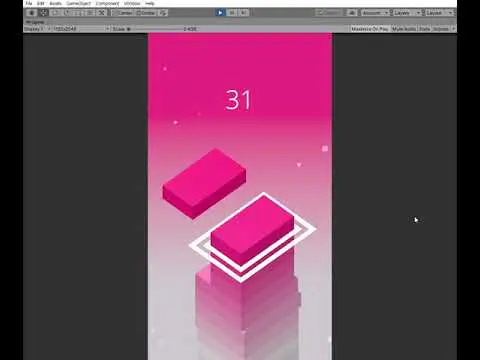The height and width of the screenshot is (360, 480).
Task: Open the GameObject menu
Action: click(78, 3)
